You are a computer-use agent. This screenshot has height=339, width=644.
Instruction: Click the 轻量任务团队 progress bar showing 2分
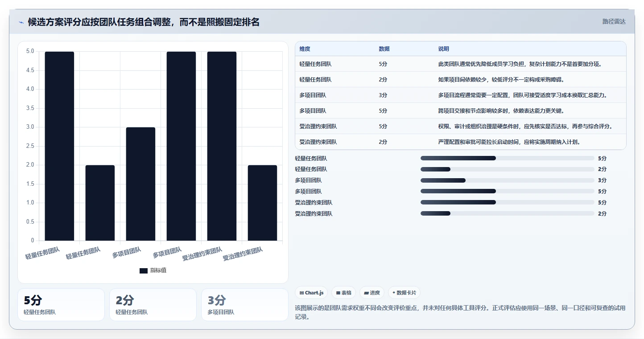(507, 169)
